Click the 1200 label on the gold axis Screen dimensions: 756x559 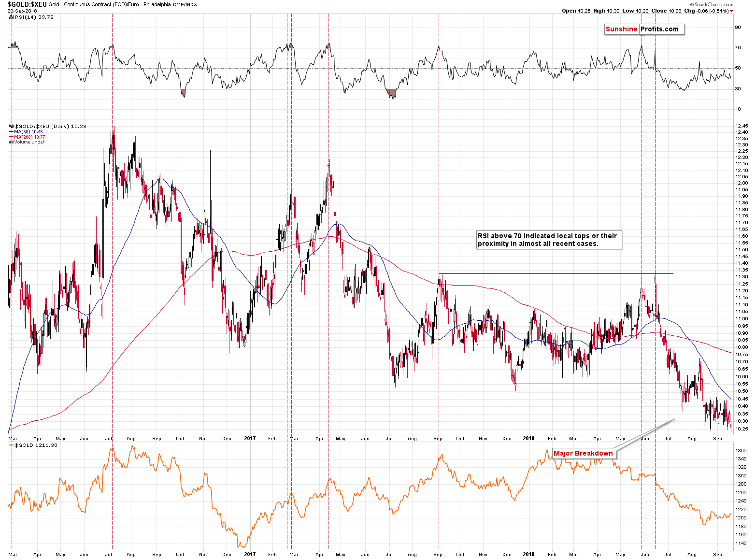(x=741, y=518)
